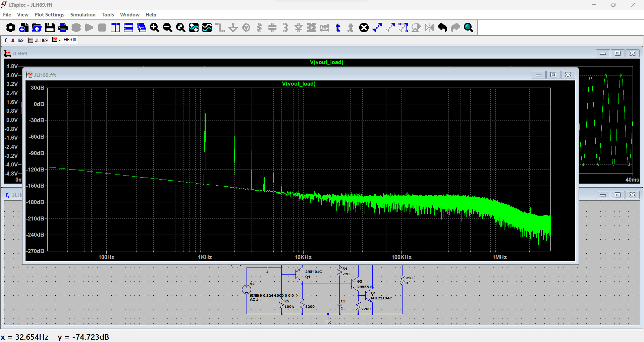This screenshot has height=342, width=644.
Task: Select the Place Resistor tool
Action: [259, 28]
